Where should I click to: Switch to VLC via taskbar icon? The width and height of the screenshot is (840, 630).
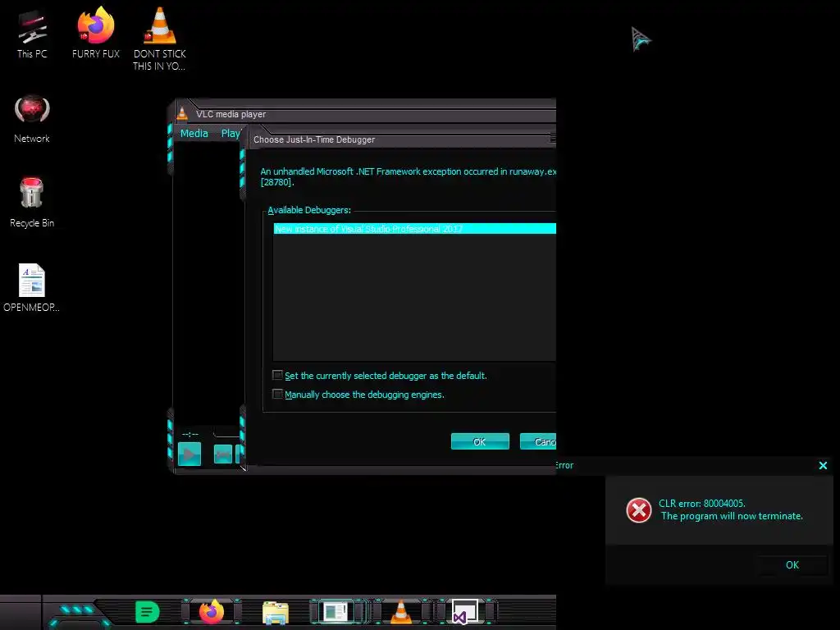[401, 612]
